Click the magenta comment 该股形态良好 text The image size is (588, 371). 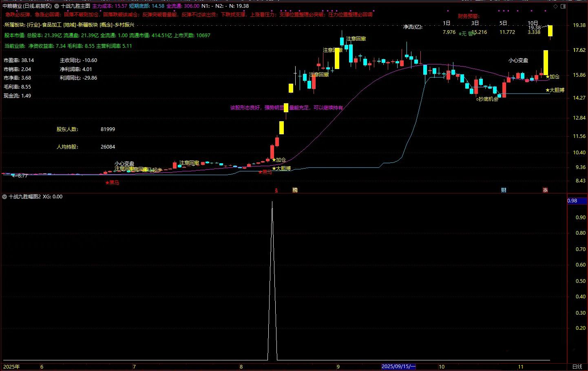pyautogui.click(x=286, y=108)
